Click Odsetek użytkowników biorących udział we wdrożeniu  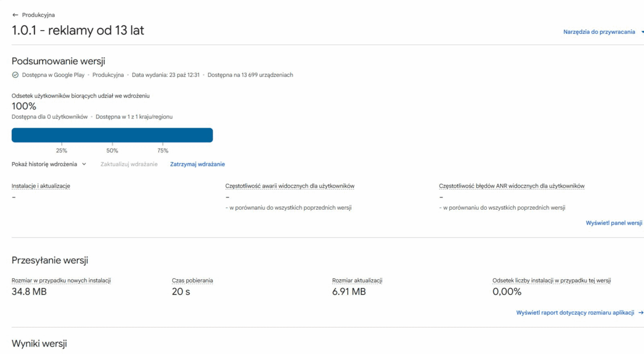click(x=80, y=95)
